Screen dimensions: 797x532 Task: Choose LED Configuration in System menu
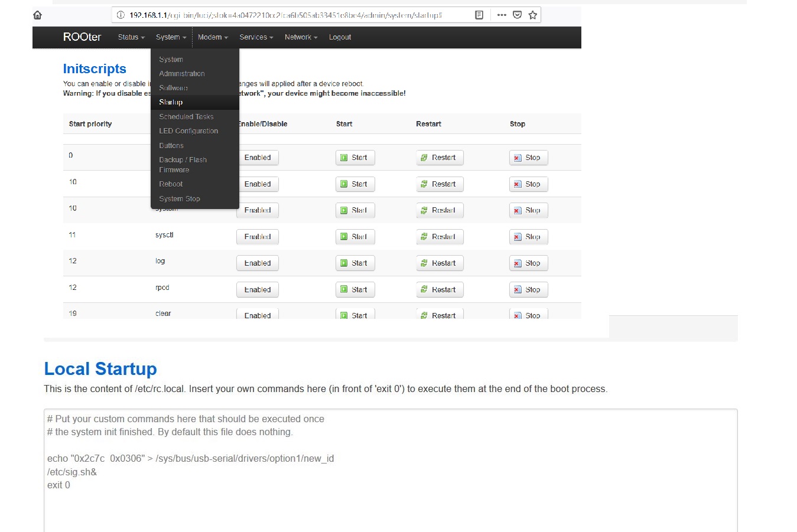(x=188, y=131)
